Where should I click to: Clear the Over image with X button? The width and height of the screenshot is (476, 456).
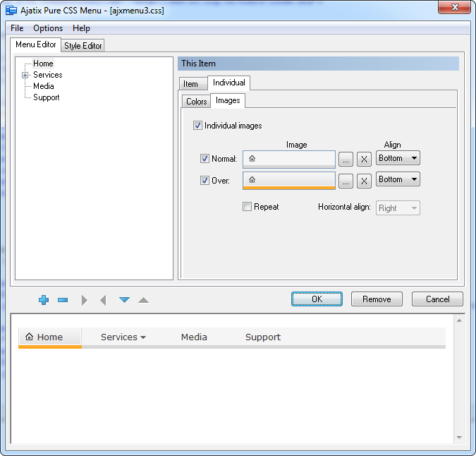pos(365,181)
